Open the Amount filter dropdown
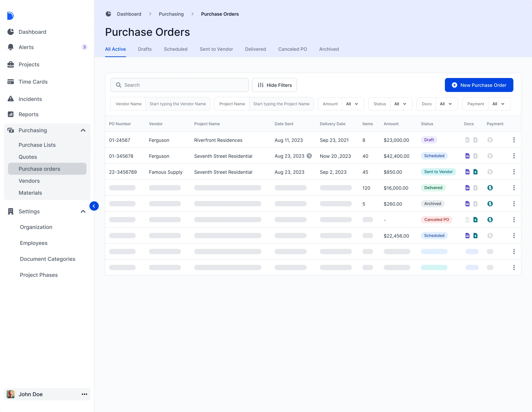 click(x=352, y=104)
